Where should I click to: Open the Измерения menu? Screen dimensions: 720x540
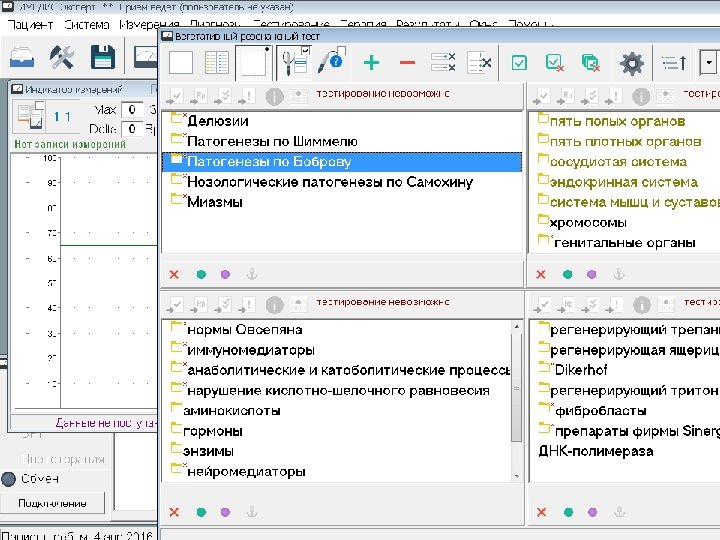click(149, 24)
